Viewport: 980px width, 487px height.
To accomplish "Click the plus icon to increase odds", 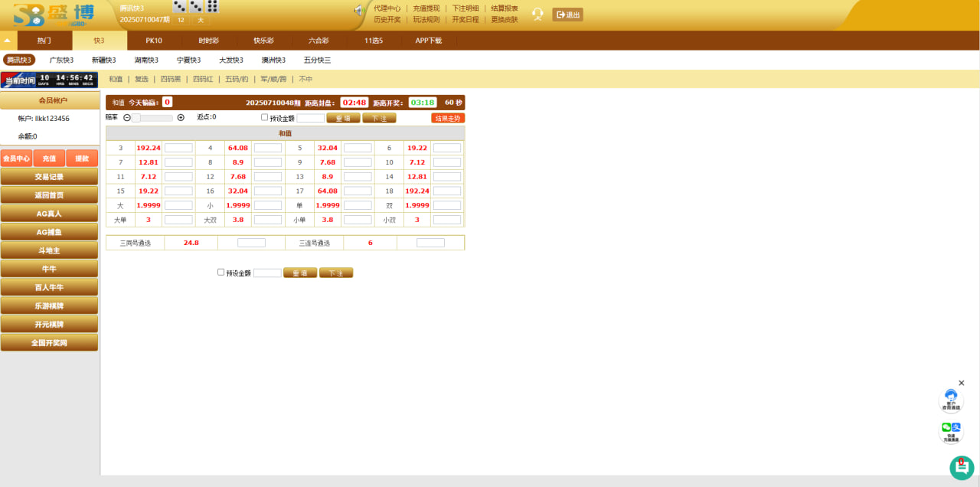I will point(181,118).
